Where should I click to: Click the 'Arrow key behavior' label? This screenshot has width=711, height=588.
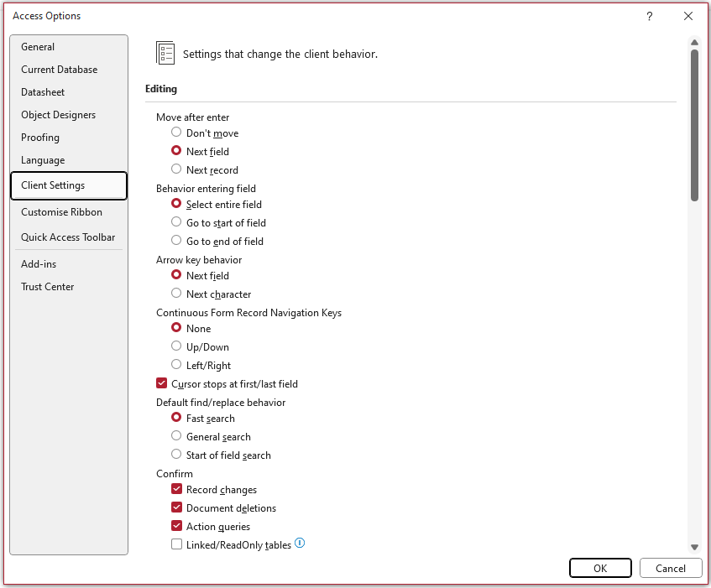pyautogui.click(x=199, y=259)
